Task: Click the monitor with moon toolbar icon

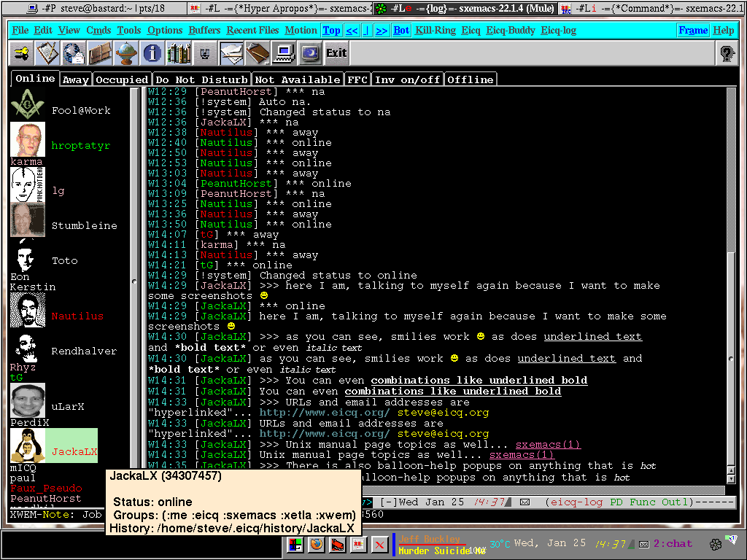Action: [x=310, y=52]
